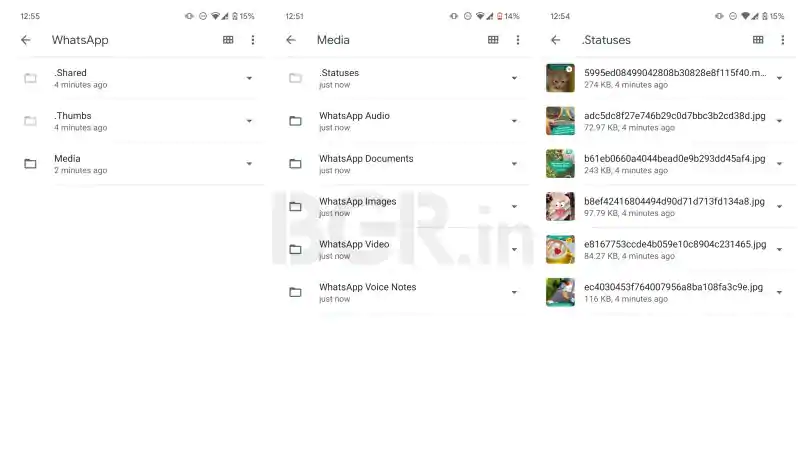This screenshot has width=805, height=456.
Task: Click the Media folder icon
Action: [30, 164]
